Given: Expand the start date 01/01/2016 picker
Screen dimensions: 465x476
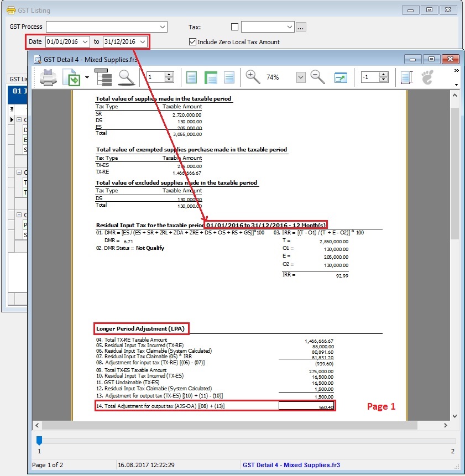Looking at the screenshot, I should (x=85, y=42).
